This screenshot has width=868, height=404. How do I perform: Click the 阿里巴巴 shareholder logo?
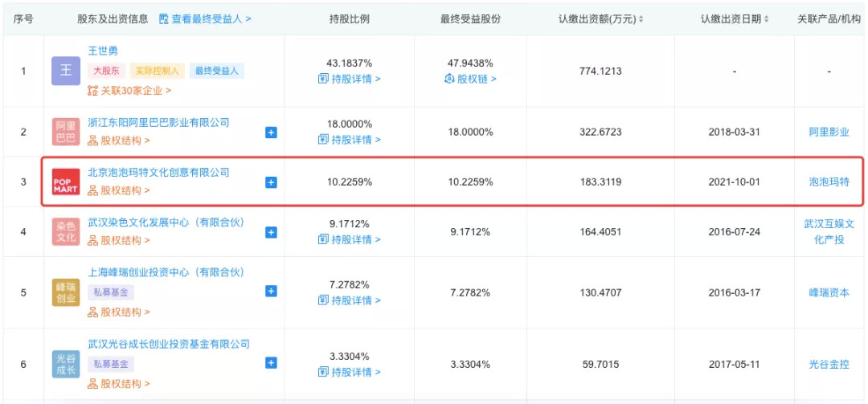(66, 133)
